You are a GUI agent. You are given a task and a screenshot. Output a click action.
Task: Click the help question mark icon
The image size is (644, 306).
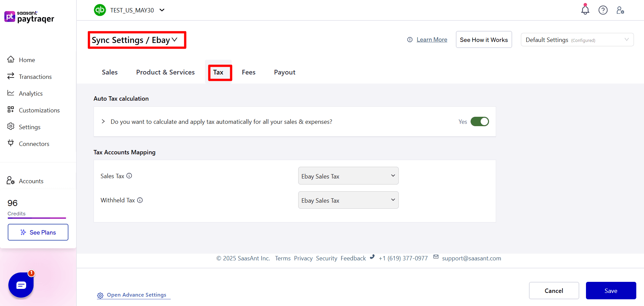(x=603, y=10)
